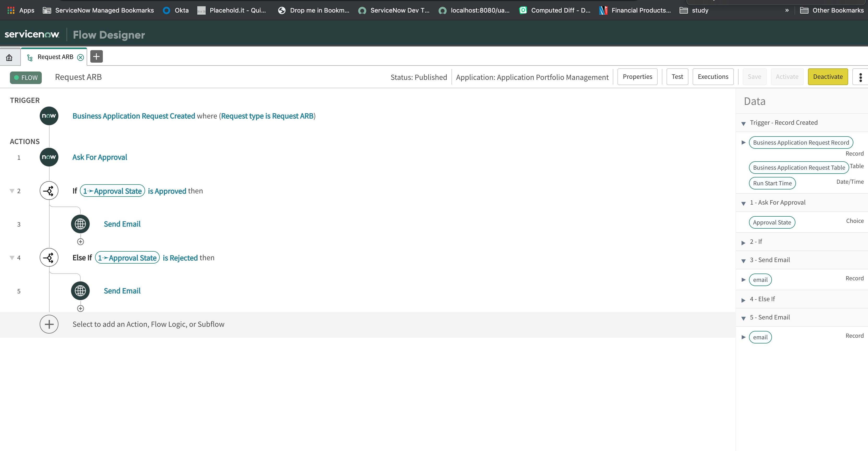The image size is (868, 451).
Task: Add a new tab with plus button
Action: coord(96,57)
